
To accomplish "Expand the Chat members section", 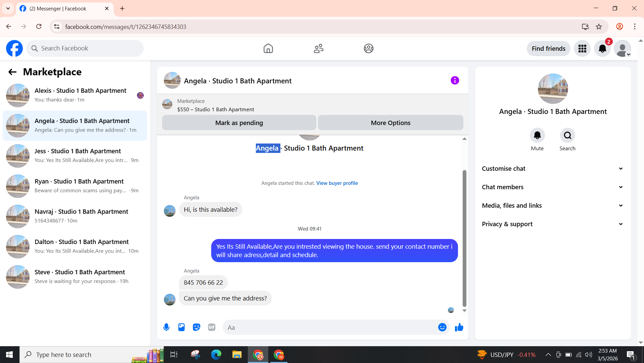I will pyautogui.click(x=553, y=187).
